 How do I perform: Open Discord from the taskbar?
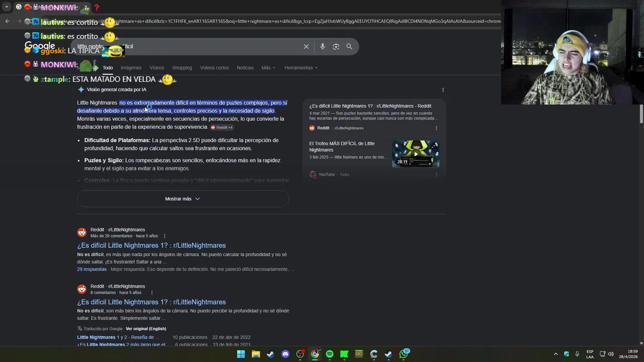click(285, 354)
